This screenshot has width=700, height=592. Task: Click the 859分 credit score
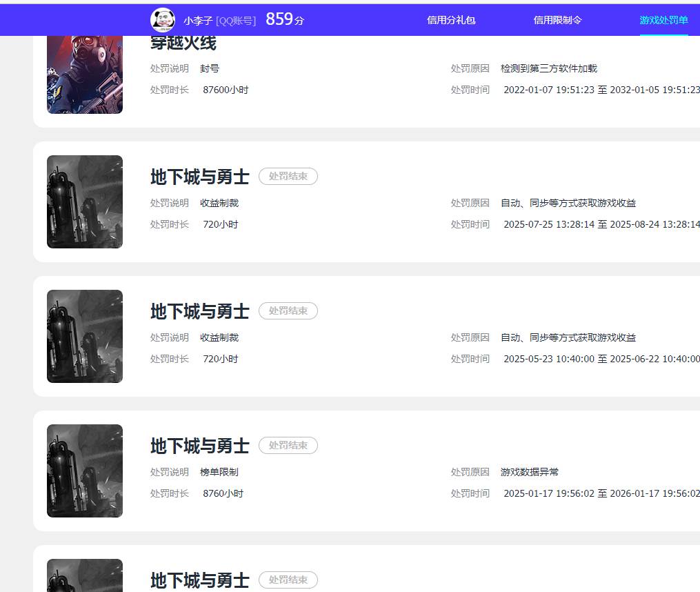click(x=284, y=19)
